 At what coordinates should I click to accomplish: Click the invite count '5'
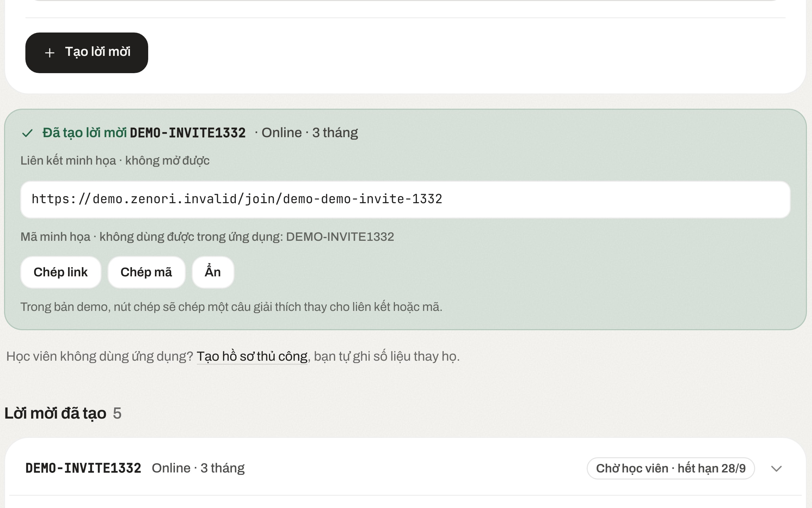pos(117,414)
